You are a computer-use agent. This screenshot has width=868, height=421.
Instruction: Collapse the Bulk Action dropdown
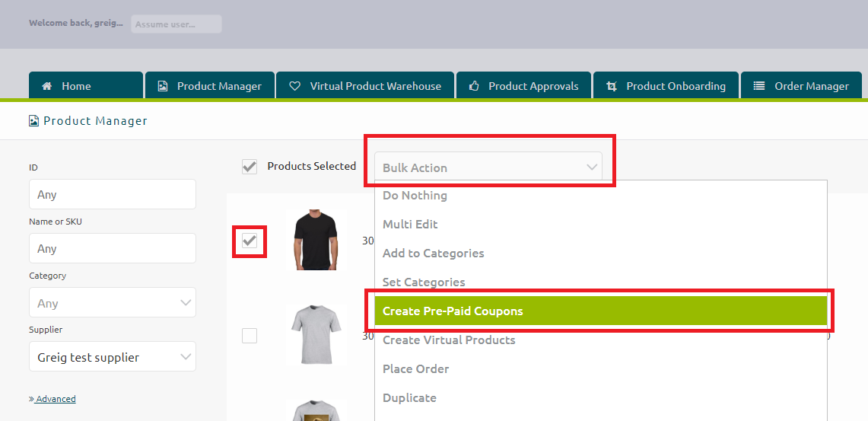coord(488,167)
